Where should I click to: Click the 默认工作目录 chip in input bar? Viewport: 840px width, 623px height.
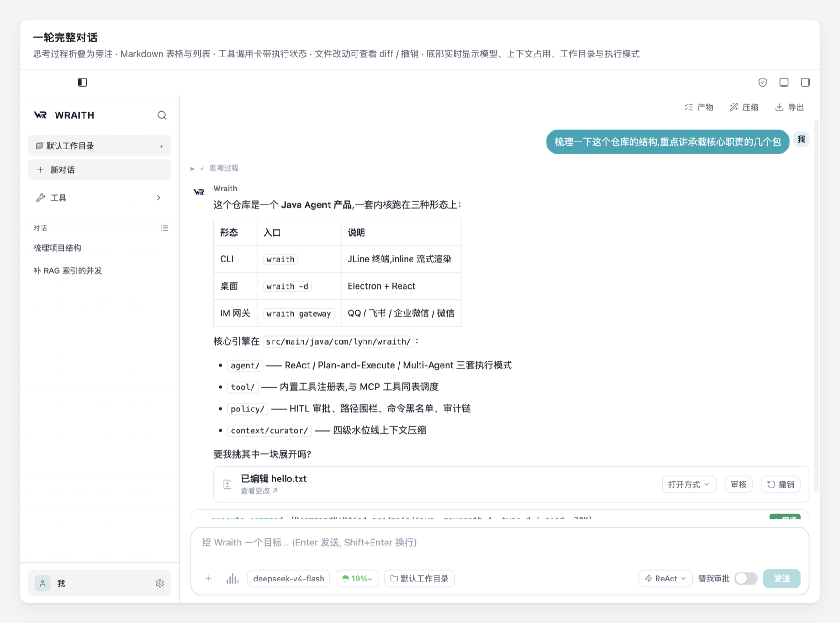[419, 579]
